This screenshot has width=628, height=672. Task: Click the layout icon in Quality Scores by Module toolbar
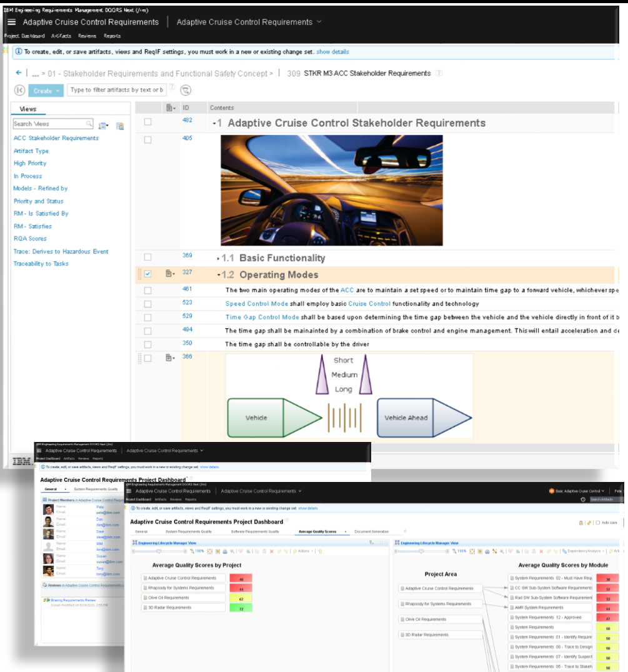[x=494, y=551]
